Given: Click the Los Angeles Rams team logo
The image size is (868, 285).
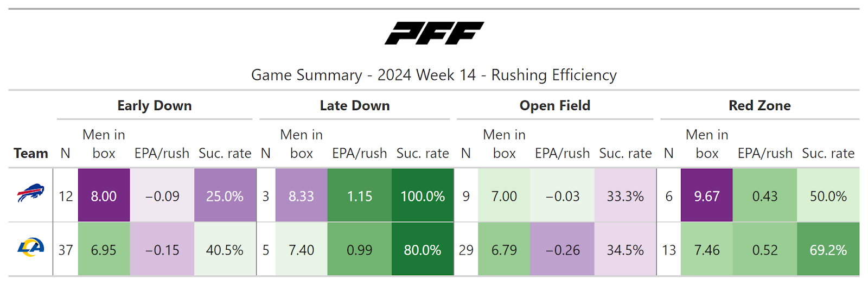Looking at the screenshot, I should tap(30, 248).
